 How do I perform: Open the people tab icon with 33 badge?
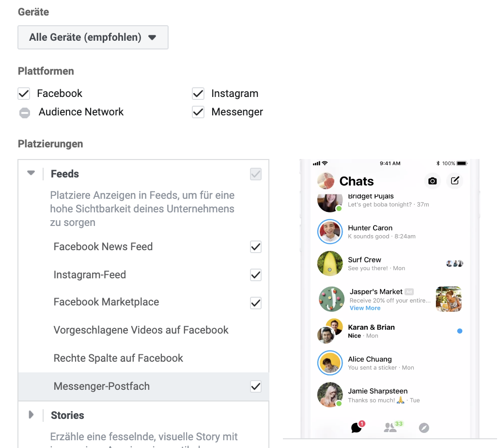tap(391, 427)
